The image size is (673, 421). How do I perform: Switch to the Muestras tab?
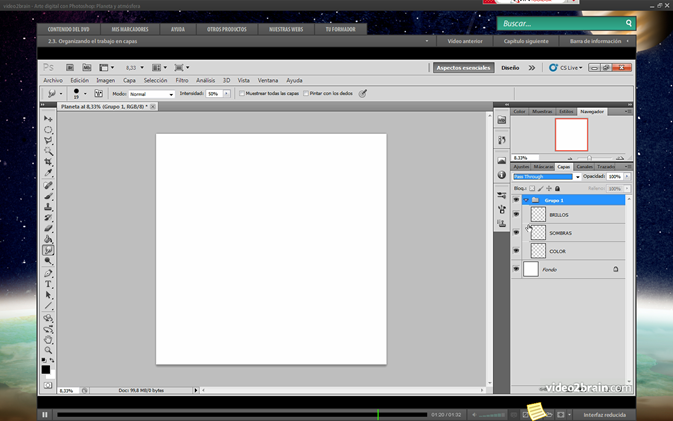[x=542, y=112]
